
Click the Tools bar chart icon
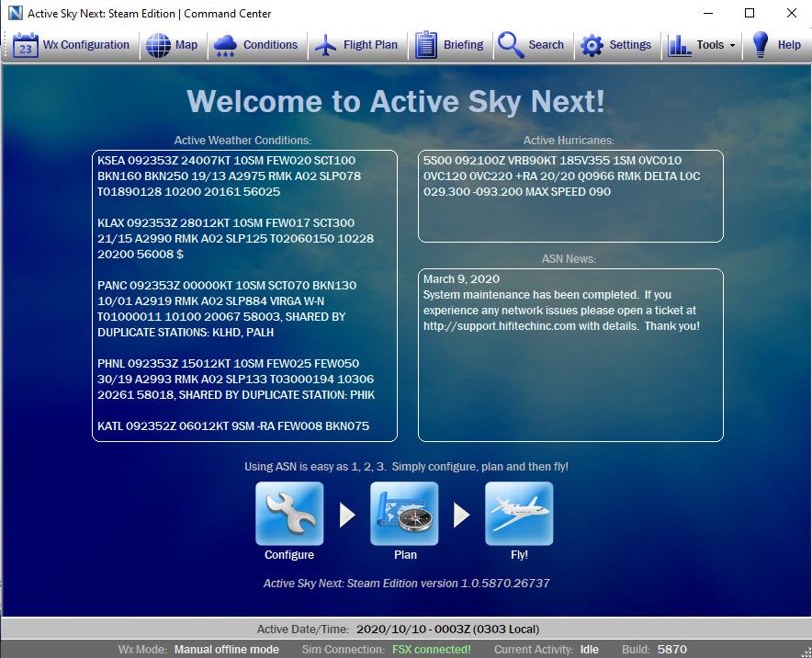[x=679, y=46]
